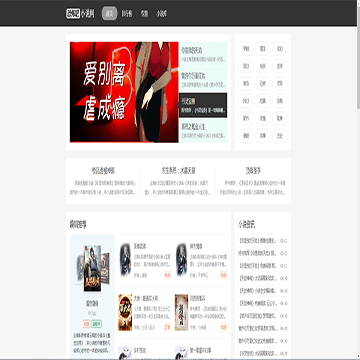Open the leftmost of the three text feature cards
Viewport: 360px width, 360px height.
(103, 181)
